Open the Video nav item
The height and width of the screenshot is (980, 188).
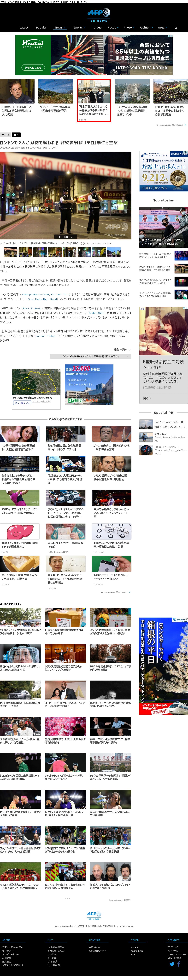tap(97, 27)
